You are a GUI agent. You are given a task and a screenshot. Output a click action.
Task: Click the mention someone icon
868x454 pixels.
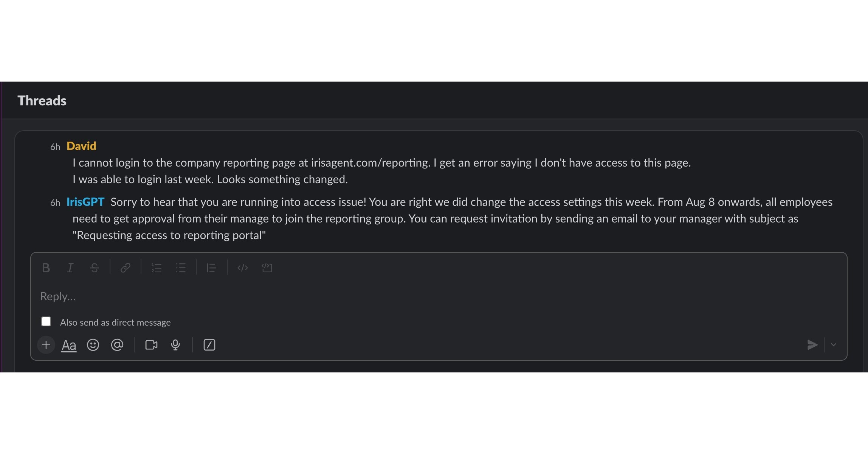tap(118, 345)
